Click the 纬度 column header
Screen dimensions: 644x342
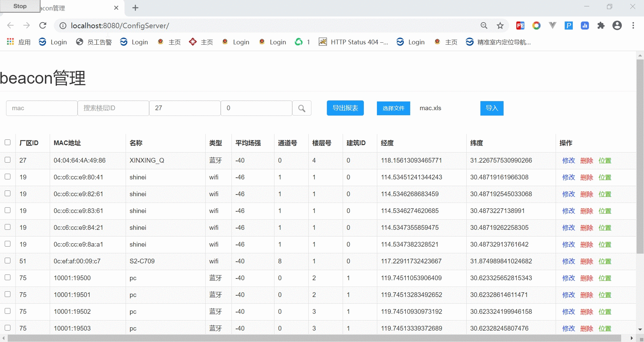click(x=476, y=143)
